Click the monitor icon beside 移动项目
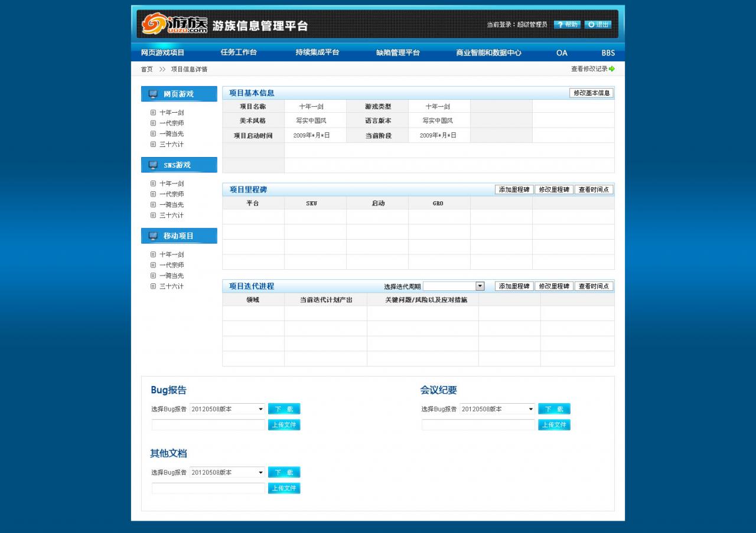This screenshot has height=533, width=756. point(153,236)
